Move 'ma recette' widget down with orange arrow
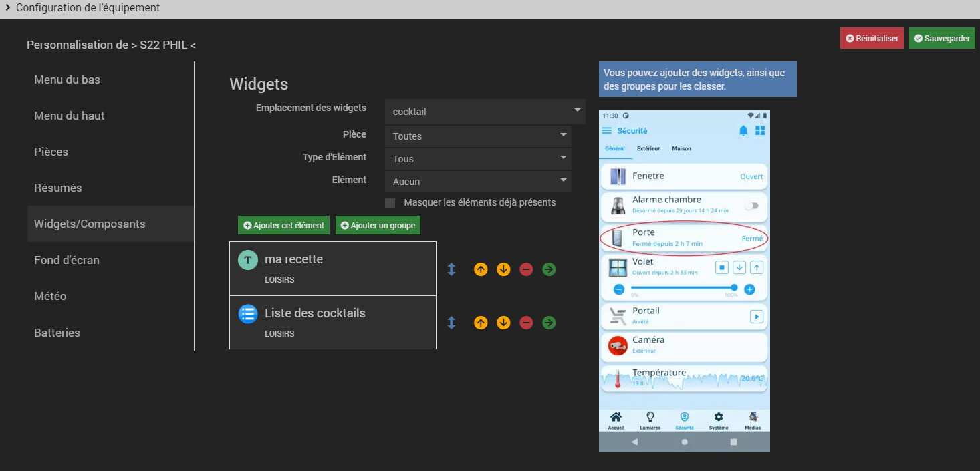 pos(503,269)
